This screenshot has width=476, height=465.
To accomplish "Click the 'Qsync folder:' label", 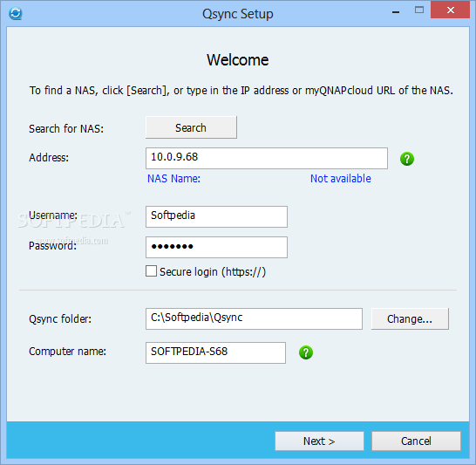I will [60, 319].
